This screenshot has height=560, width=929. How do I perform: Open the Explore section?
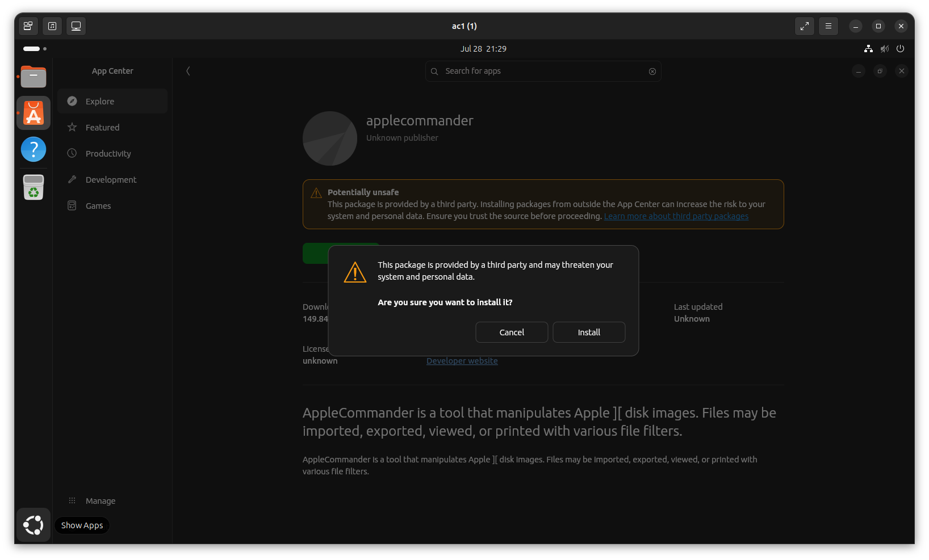point(112,101)
